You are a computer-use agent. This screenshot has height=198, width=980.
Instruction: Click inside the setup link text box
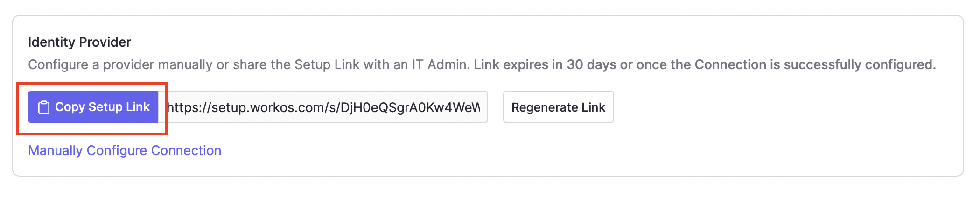tap(323, 107)
